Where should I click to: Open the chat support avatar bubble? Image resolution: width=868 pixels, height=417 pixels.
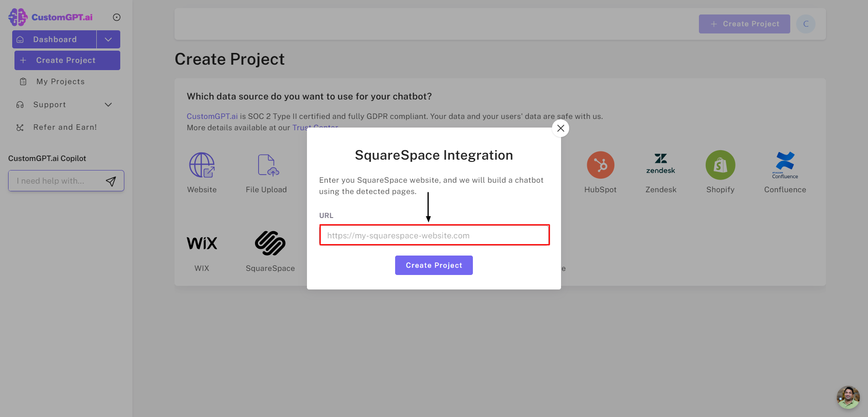(848, 397)
